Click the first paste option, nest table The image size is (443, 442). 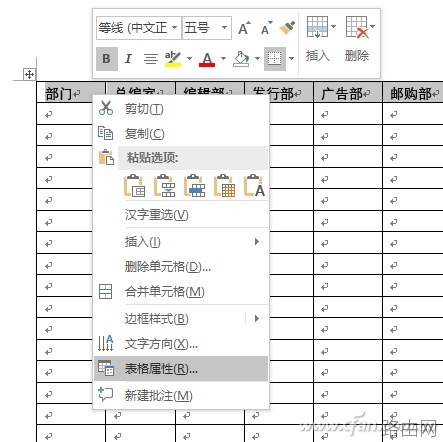134,186
